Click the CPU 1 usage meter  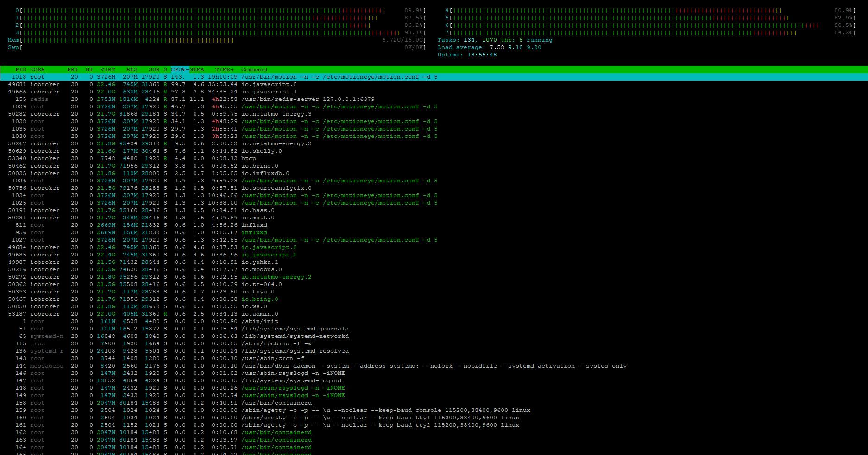pos(220,18)
